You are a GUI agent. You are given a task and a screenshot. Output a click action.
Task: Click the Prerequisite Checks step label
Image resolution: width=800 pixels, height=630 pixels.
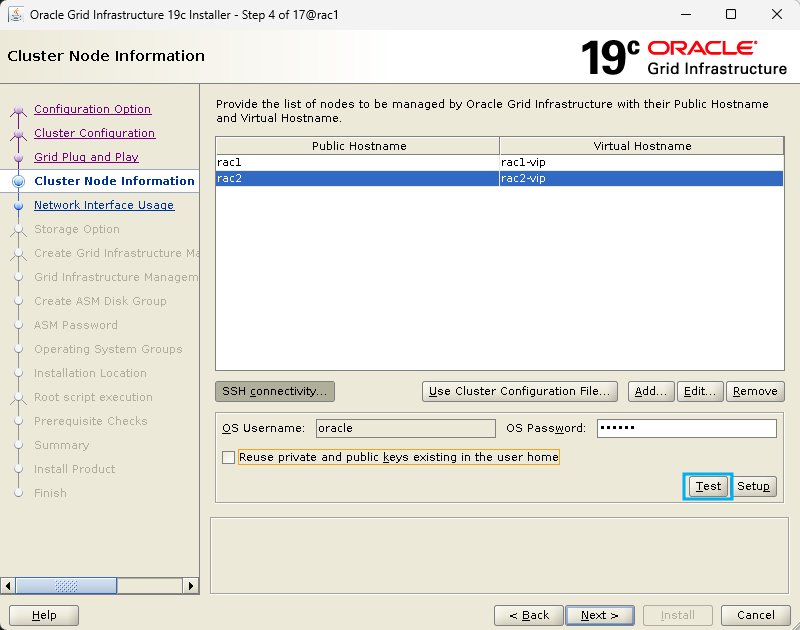pos(91,421)
